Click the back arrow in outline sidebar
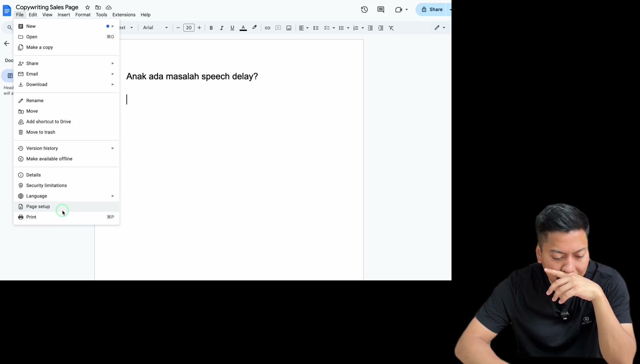The width and height of the screenshot is (640, 364). [x=7, y=43]
